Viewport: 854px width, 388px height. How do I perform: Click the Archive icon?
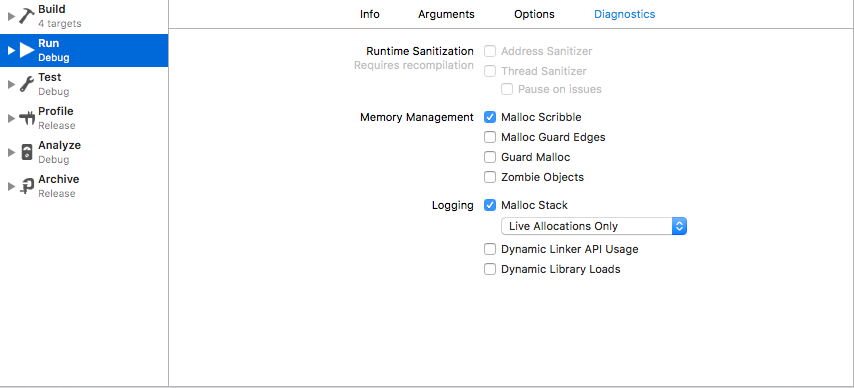click(26, 186)
